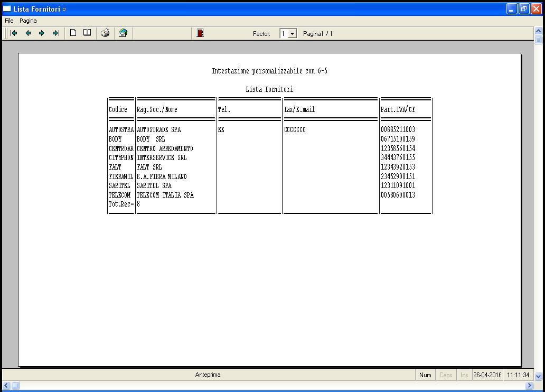The height and width of the screenshot is (392, 545).
Task: Click the Ins status indicator
Action: (464, 375)
